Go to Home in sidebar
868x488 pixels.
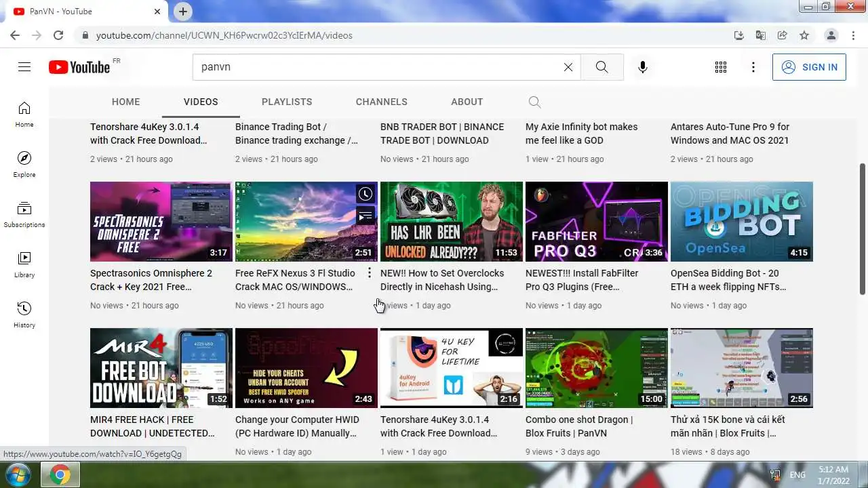(24, 114)
